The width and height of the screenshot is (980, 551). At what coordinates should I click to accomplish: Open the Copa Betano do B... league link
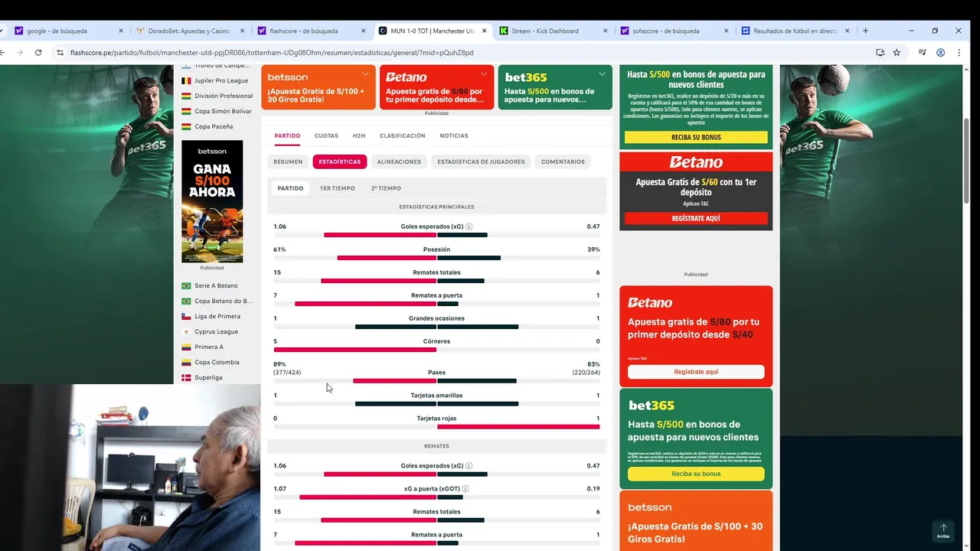pyautogui.click(x=224, y=301)
